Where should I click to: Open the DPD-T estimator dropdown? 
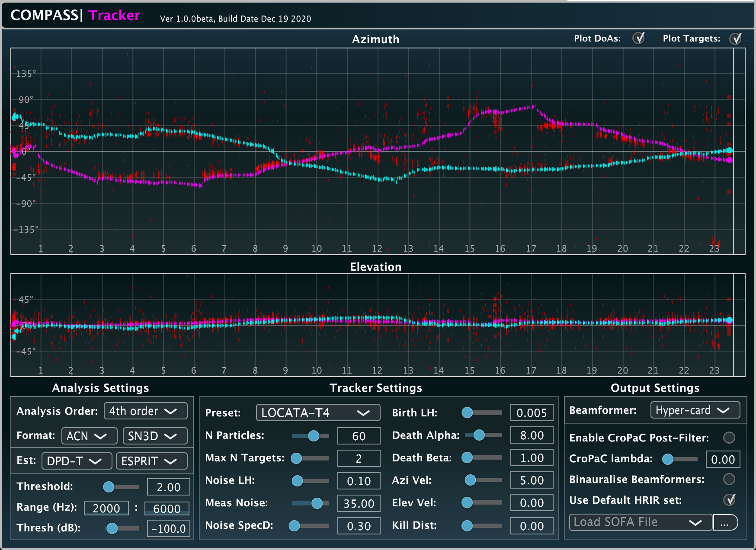coord(77,461)
